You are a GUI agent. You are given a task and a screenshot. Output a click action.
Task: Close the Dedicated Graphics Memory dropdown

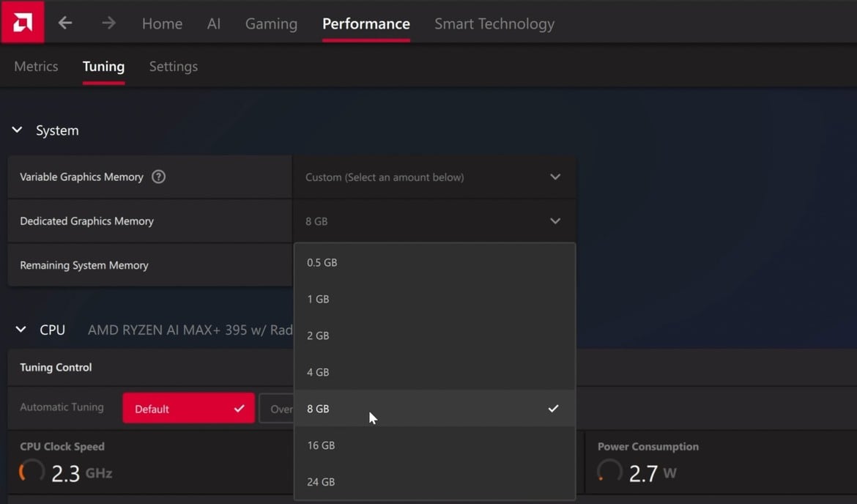click(434, 220)
